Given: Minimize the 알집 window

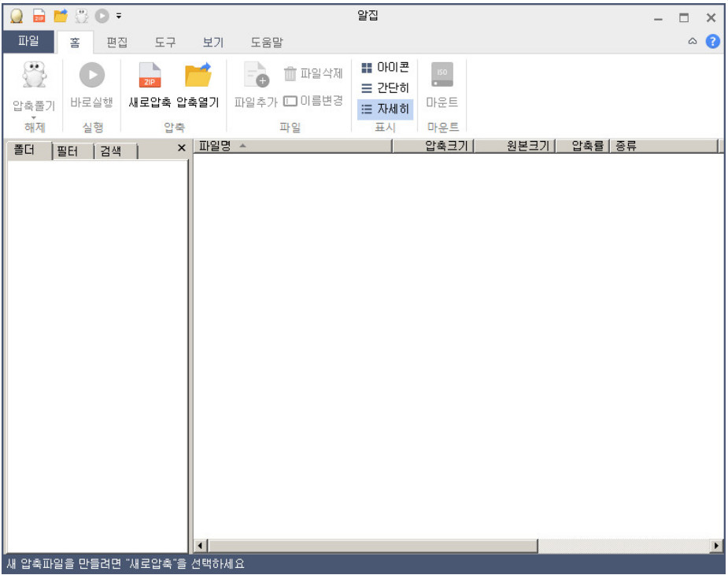Looking at the screenshot, I should click(658, 19).
